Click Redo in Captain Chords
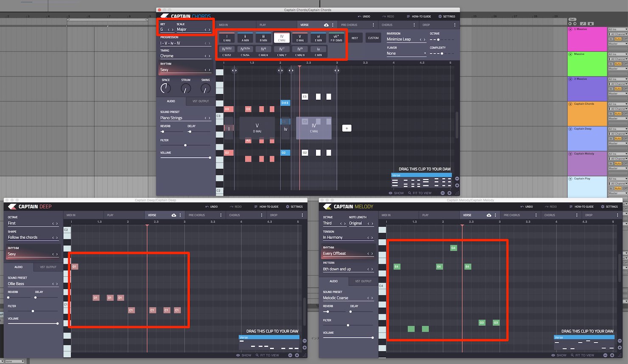Image resolution: width=628 pixels, height=364 pixels. (388, 17)
